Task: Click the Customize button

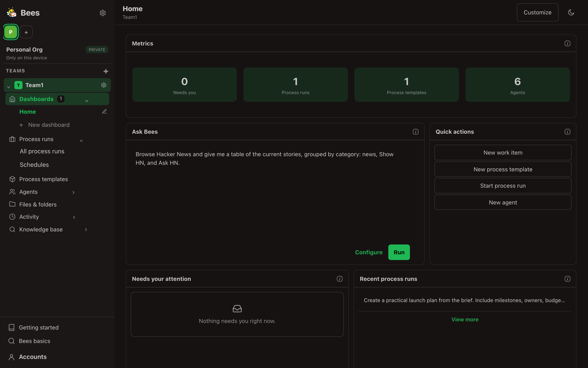Action: [537, 13]
